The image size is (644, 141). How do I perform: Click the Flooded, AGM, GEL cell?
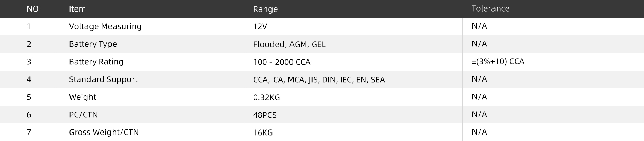coord(289,44)
